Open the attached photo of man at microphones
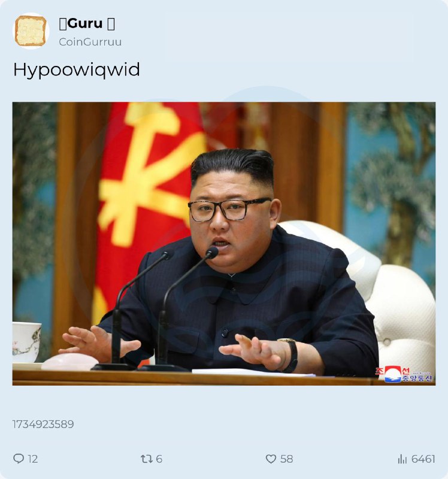448x479 pixels. [x=224, y=244]
